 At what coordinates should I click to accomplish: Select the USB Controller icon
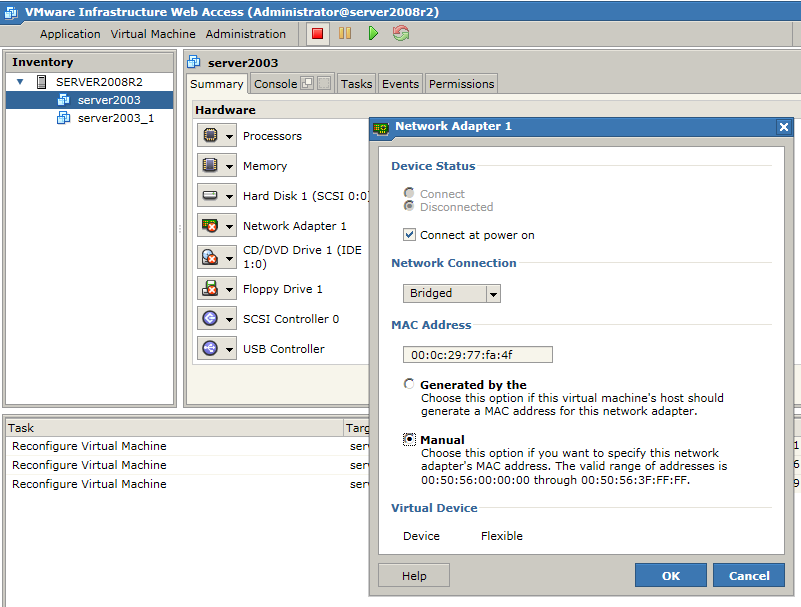(x=210, y=349)
